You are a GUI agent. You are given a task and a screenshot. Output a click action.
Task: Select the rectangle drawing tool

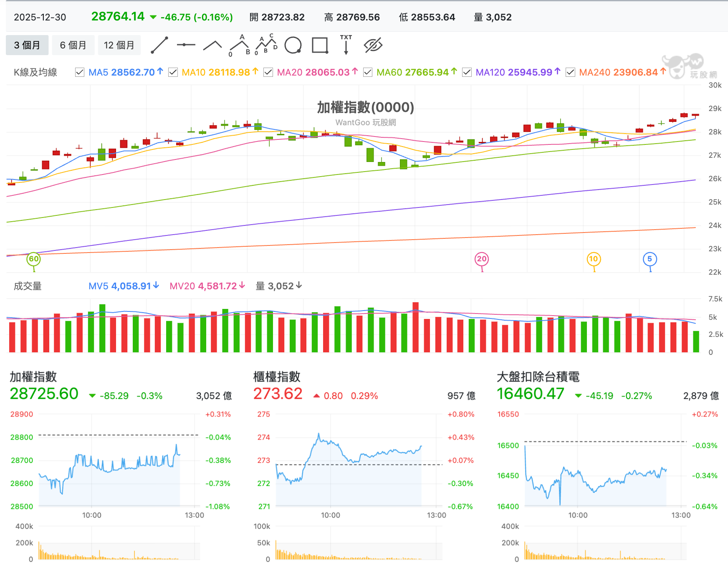[320, 45]
